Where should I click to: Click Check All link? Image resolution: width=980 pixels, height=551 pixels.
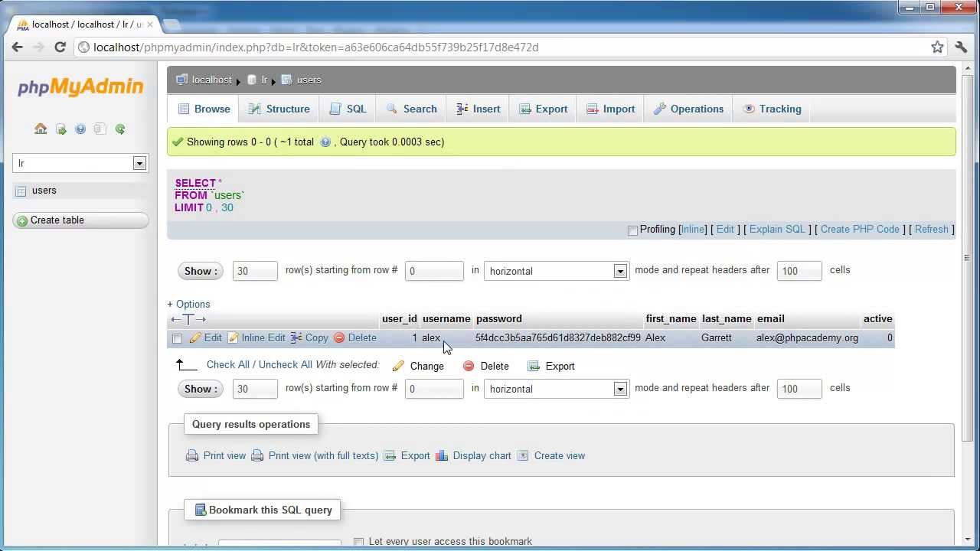tap(227, 364)
